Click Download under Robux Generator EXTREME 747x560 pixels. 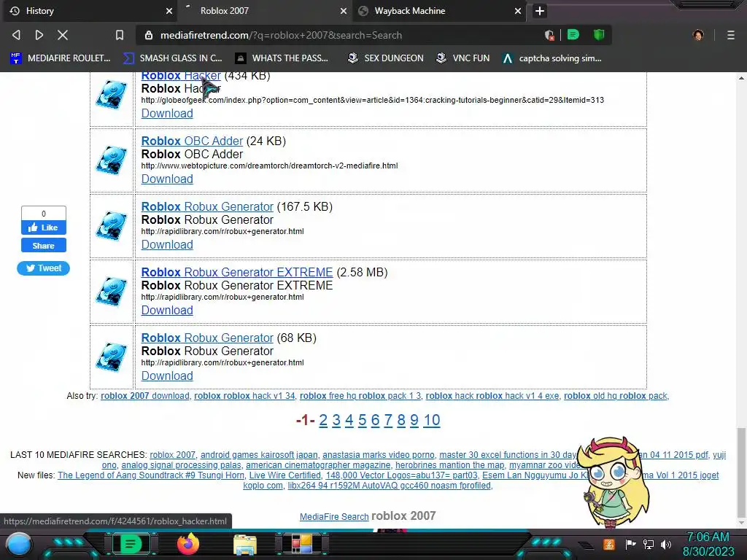(167, 311)
